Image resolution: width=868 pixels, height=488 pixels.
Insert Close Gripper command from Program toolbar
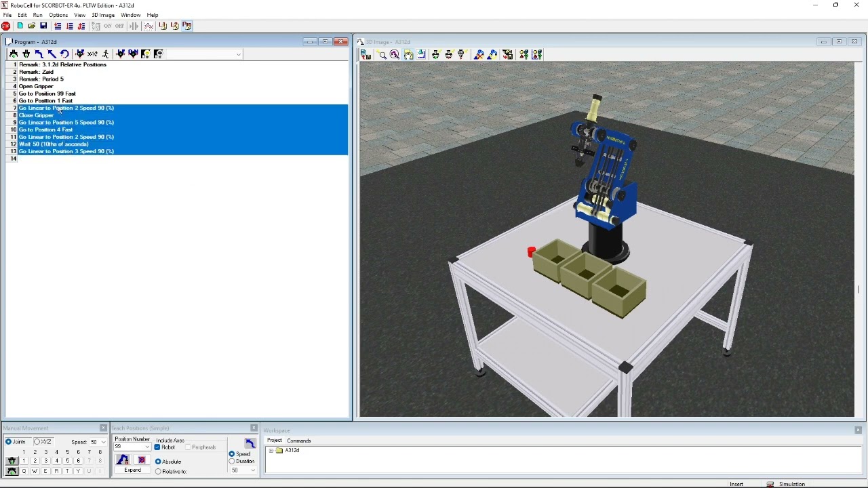pos(26,54)
